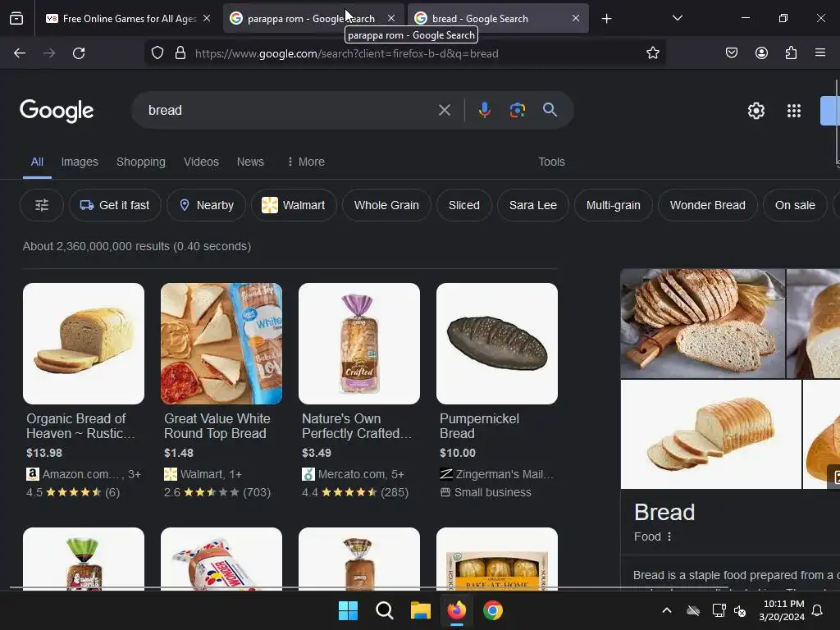This screenshot has width=840, height=630.
Task: Bookmark this page with star icon
Action: [x=652, y=53]
